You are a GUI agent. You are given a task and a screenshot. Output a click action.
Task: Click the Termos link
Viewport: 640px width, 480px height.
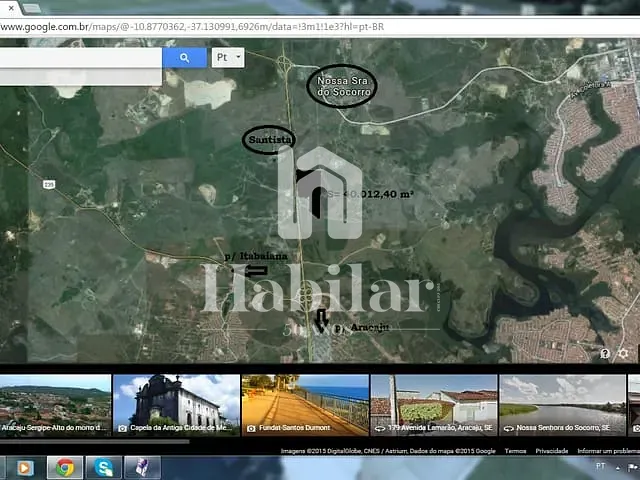tap(515, 451)
